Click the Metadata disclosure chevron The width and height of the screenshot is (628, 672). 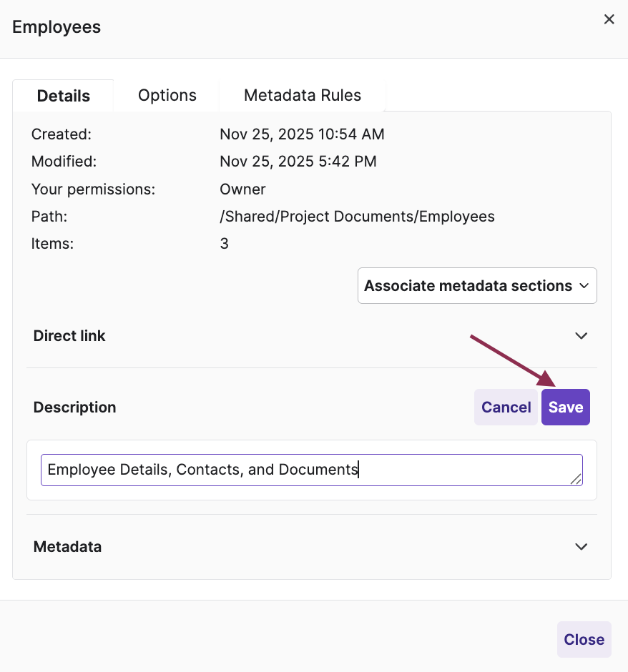pos(581,546)
